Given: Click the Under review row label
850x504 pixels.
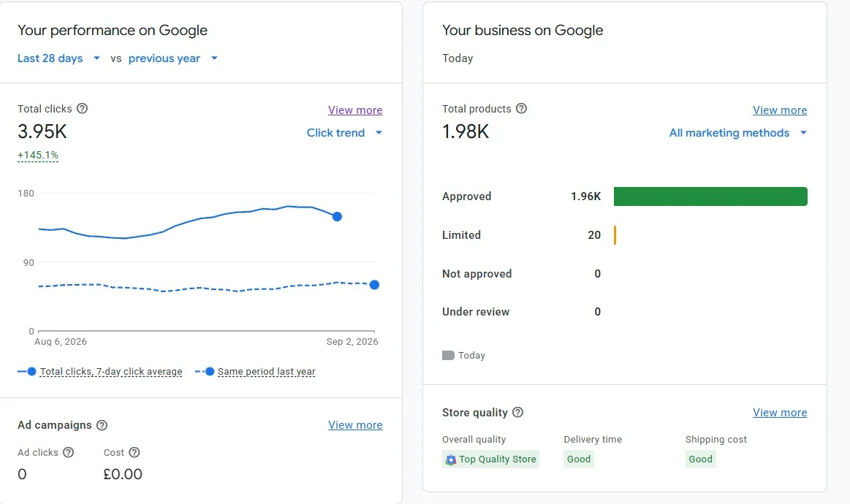Looking at the screenshot, I should (476, 312).
